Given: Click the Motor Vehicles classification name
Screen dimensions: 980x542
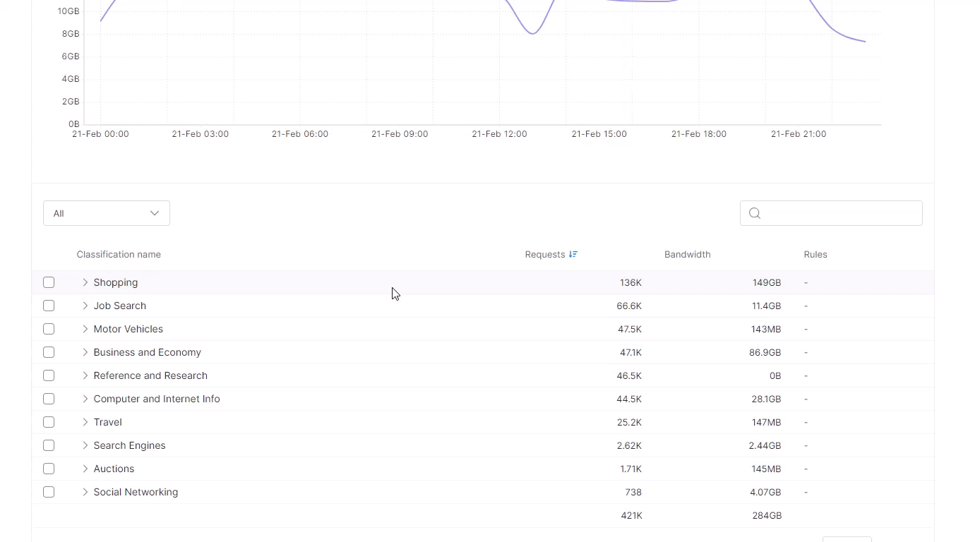Looking at the screenshot, I should [x=129, y=329].
